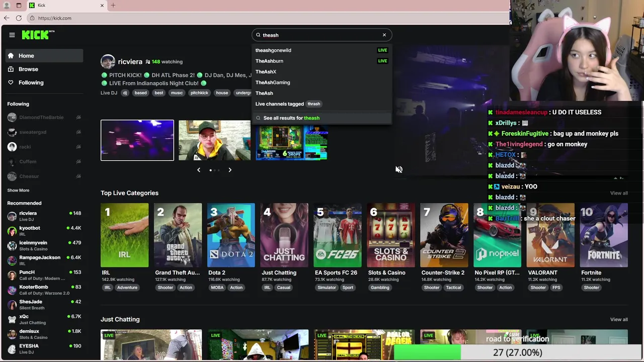Open Just Chatting category card
The width and height of the screenshot is (644, 362).
coord(284,235)
